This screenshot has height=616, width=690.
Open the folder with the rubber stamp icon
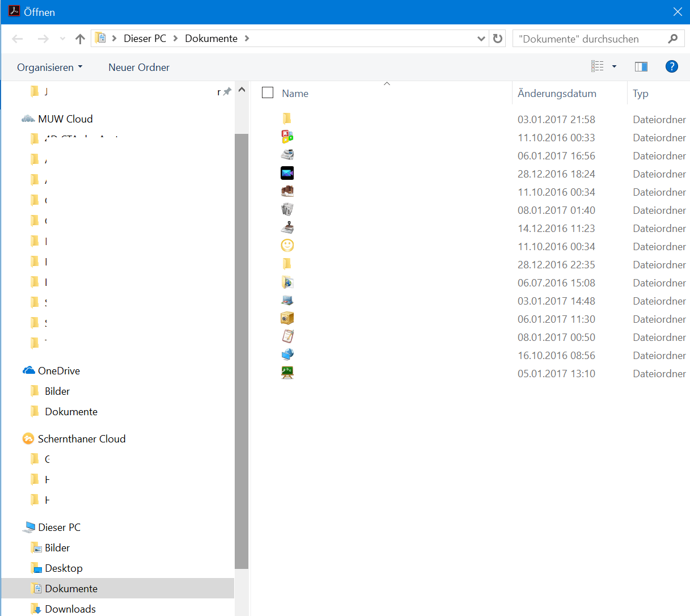[x=287, y=227]
